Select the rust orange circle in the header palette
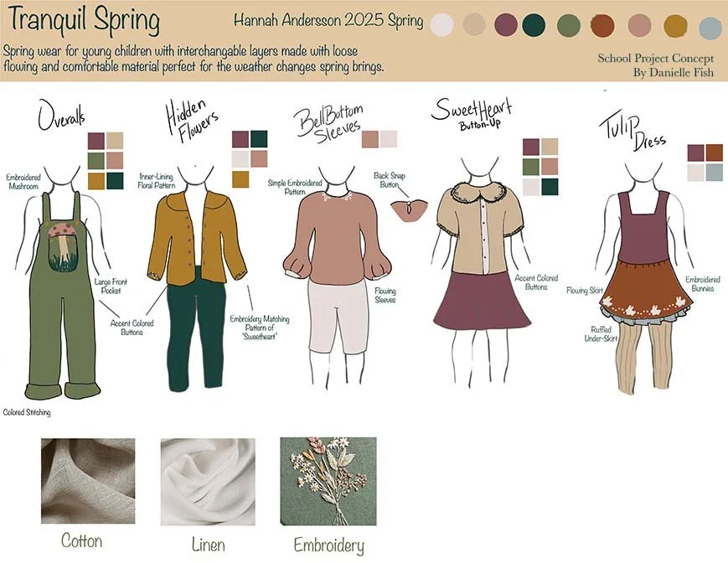The height and width of the screenshot is (563, 728). coord(602,25)
